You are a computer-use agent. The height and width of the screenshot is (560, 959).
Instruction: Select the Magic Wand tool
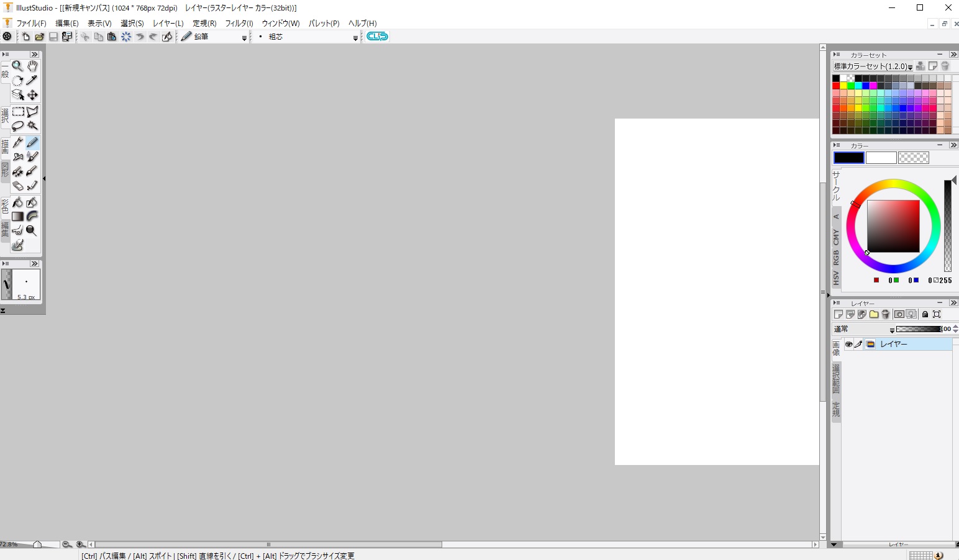32,126
